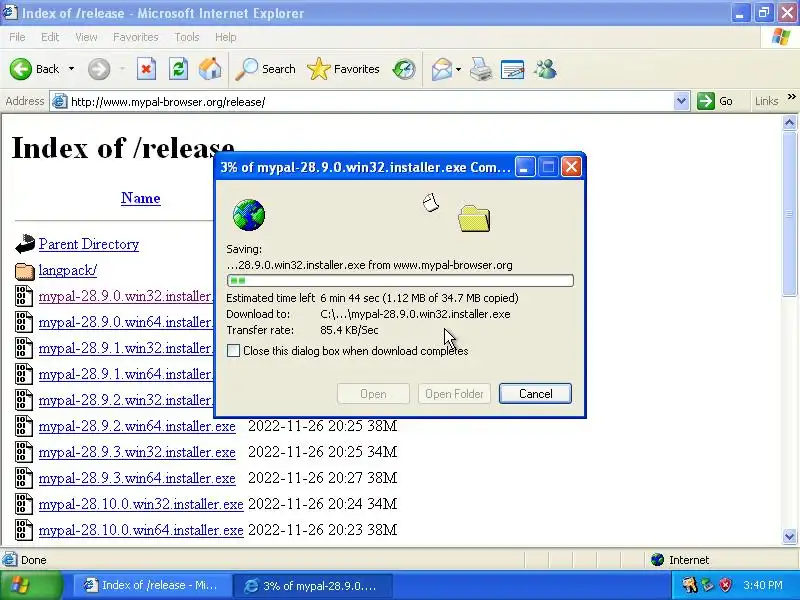Open the Favorites menu
800x600 pixels.
pyautogui.click(x=136, y=37)
